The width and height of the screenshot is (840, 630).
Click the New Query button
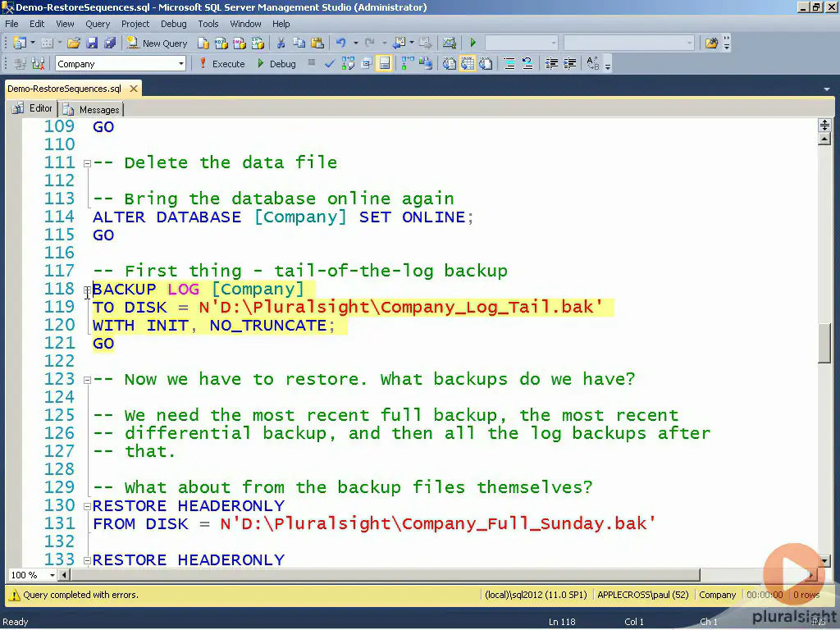pos(157,43)
